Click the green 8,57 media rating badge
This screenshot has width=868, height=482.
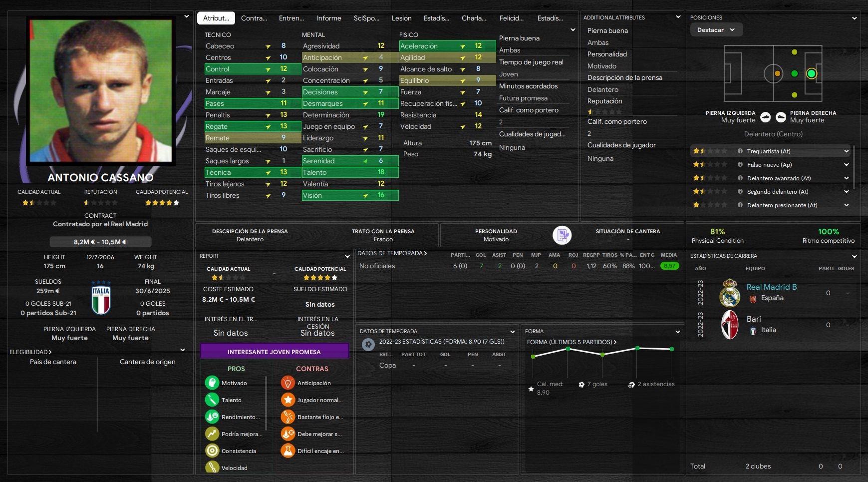(669, 266)
